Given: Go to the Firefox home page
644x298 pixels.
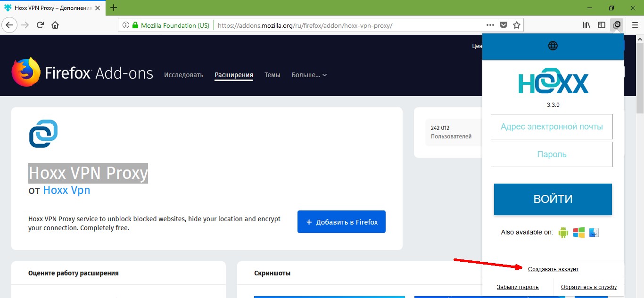Looking at the screenshot, I should click(x=55, y=25).
